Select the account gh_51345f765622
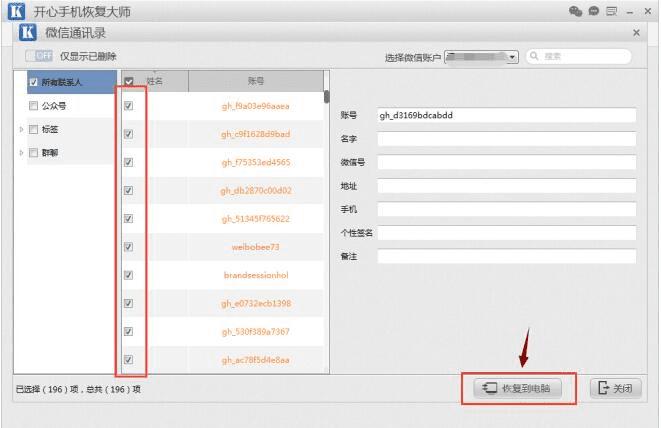The width and height of the screenshot is (661, 428). tap(256, 219)
